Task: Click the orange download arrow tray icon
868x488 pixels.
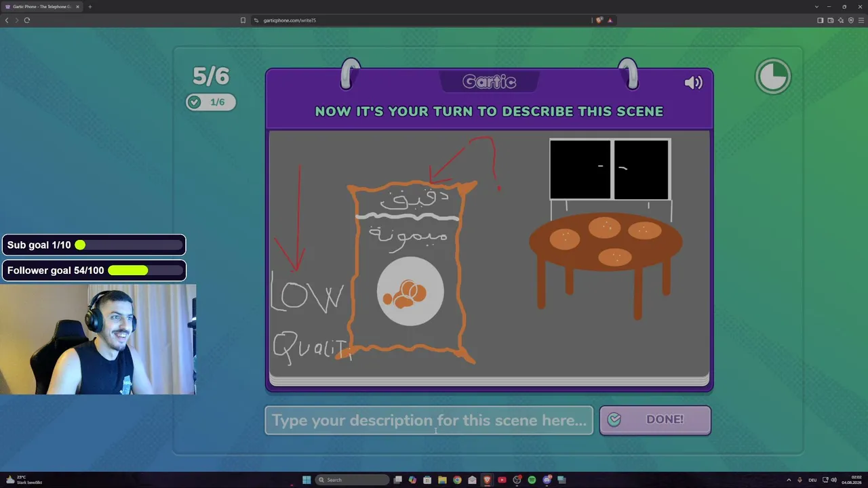Action: click(800, 480)
